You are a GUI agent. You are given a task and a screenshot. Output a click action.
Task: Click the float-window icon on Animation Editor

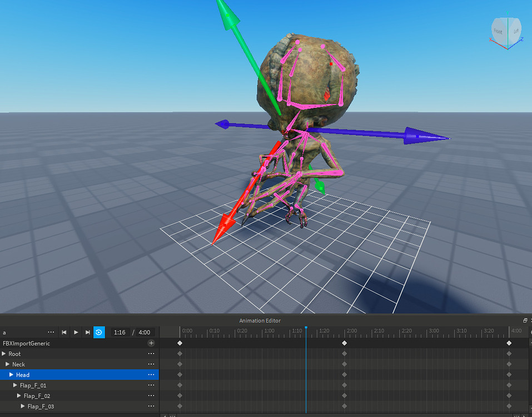[525, 321]
